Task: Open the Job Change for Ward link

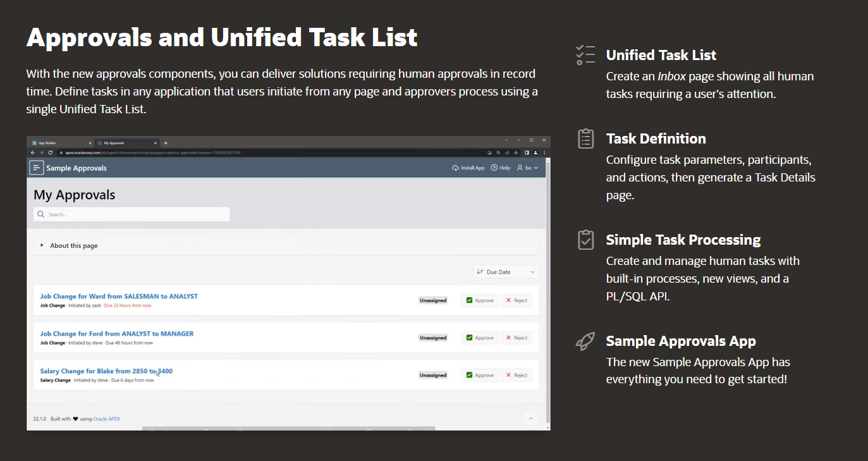Action: tap(119, 296)
